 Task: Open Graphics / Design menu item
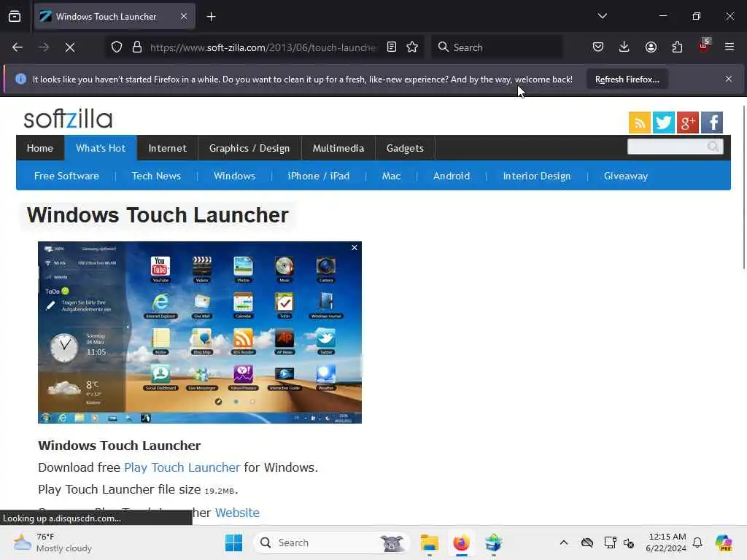(x=249, y=148)
